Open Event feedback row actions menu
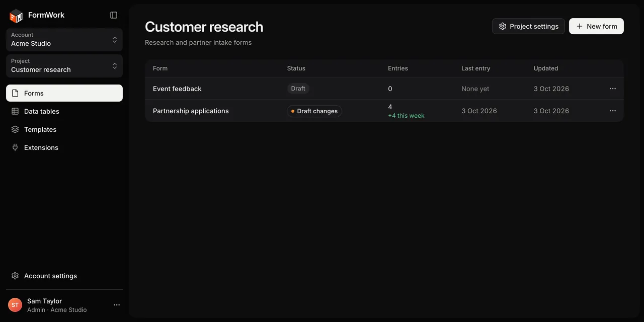 point(613,89)
